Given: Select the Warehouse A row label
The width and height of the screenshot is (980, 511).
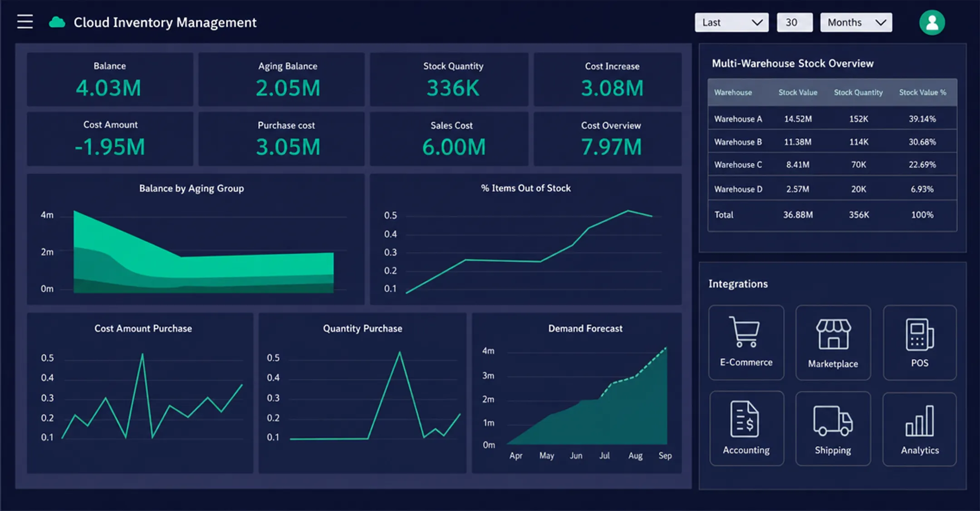Looking at the screenshot, I should [738, 119].
